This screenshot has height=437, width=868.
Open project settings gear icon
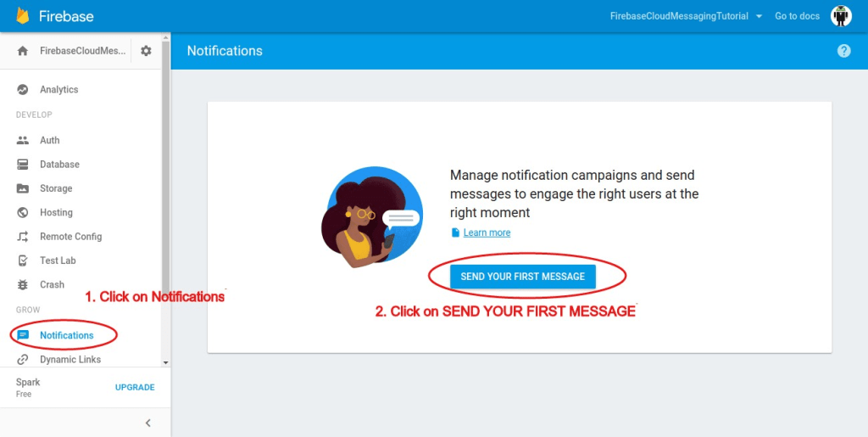click(x=146, y=51)
